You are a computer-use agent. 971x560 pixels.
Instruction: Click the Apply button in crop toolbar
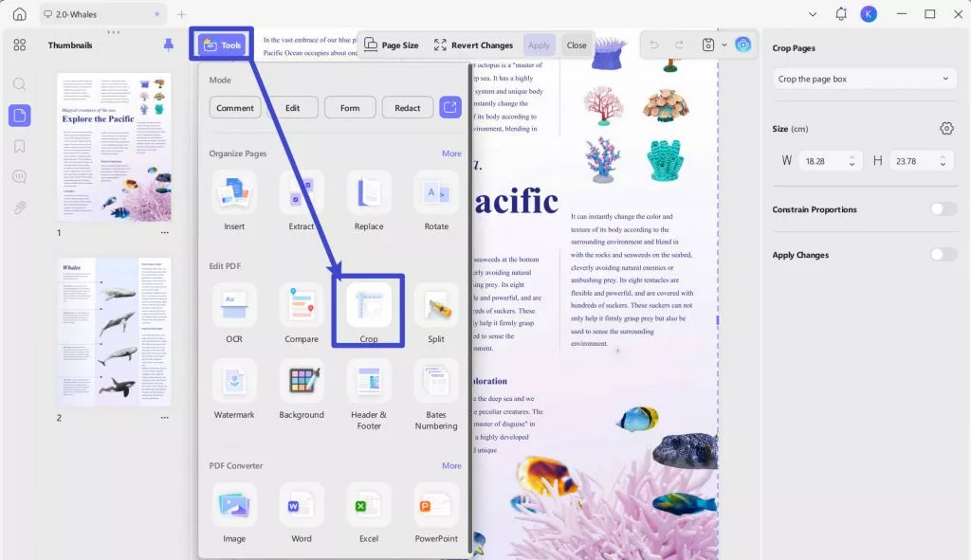[539, 45]
